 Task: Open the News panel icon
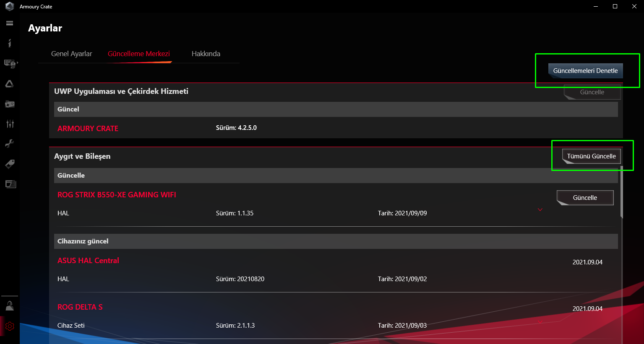click(10, 184)
